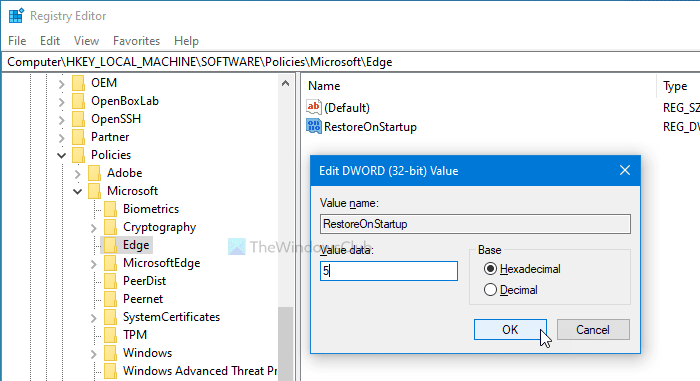700x381 pixels.
Task: Expand the Partner key
Action: pos(62,138)
